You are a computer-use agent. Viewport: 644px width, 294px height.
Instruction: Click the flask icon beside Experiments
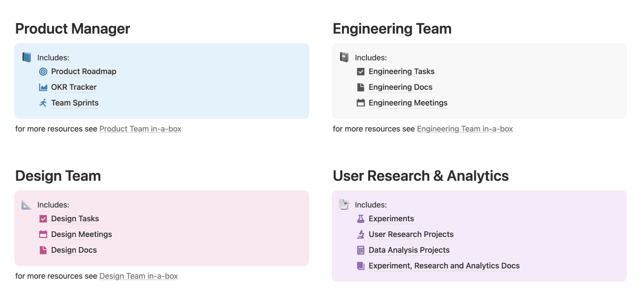(360, 219)
